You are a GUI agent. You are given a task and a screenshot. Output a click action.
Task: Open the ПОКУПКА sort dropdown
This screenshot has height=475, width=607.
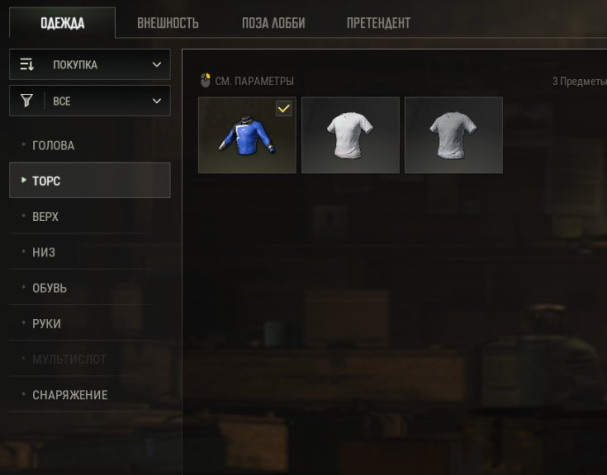click(90, 64)
